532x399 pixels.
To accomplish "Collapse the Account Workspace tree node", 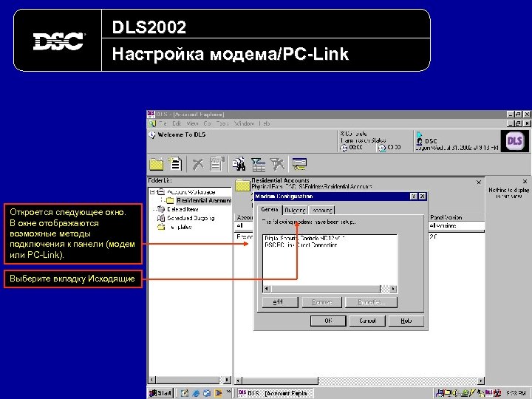I will [x=152, y=192].
